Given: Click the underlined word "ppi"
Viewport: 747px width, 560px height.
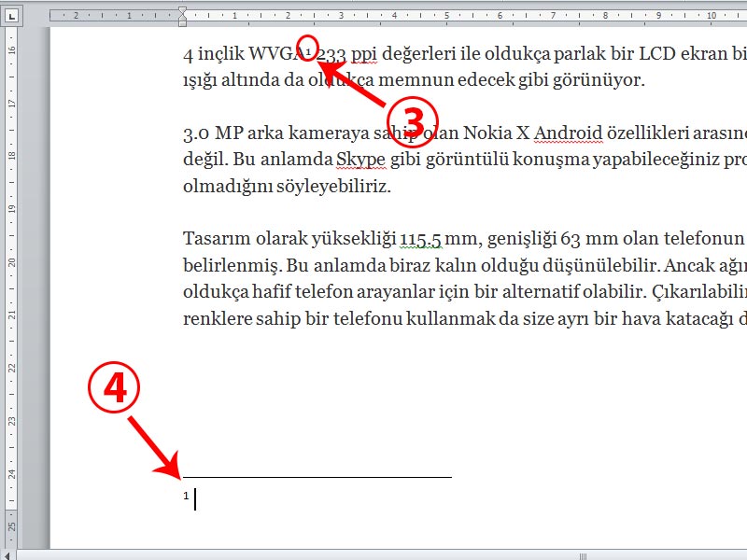Looking at the screenshot, I should (x=364, y=55).
